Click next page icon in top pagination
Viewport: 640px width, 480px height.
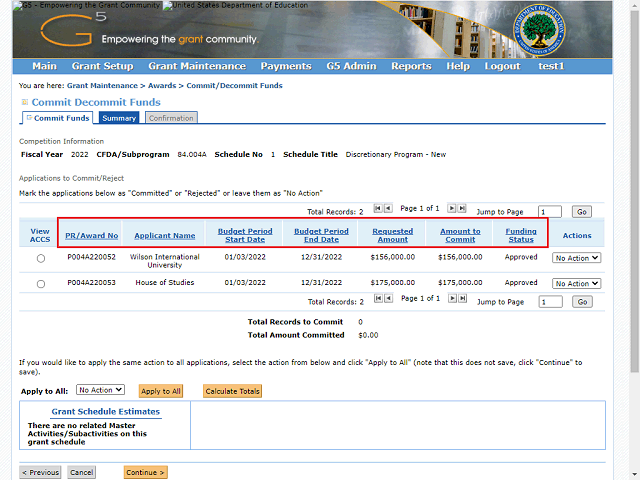coord(451,209)
